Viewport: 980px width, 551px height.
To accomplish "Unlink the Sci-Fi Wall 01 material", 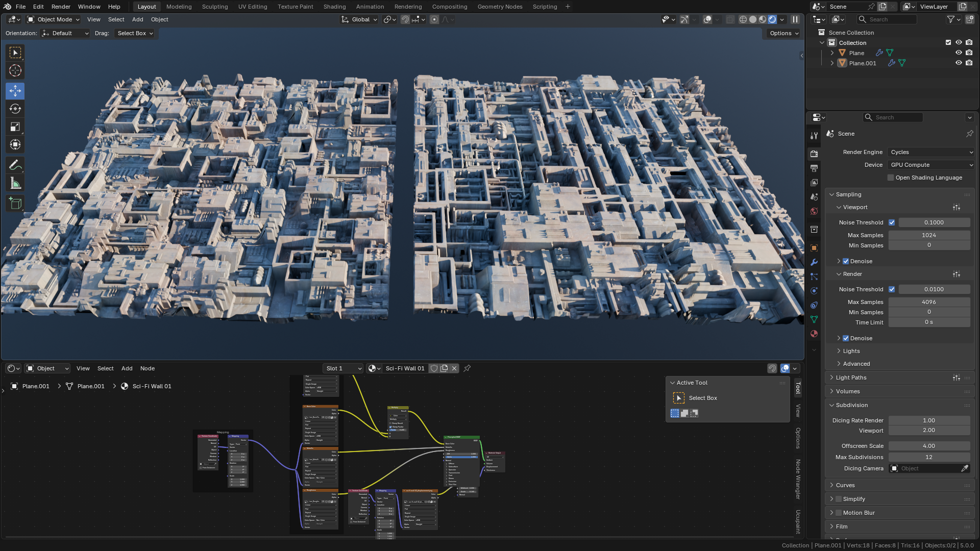I will (454, 368).
